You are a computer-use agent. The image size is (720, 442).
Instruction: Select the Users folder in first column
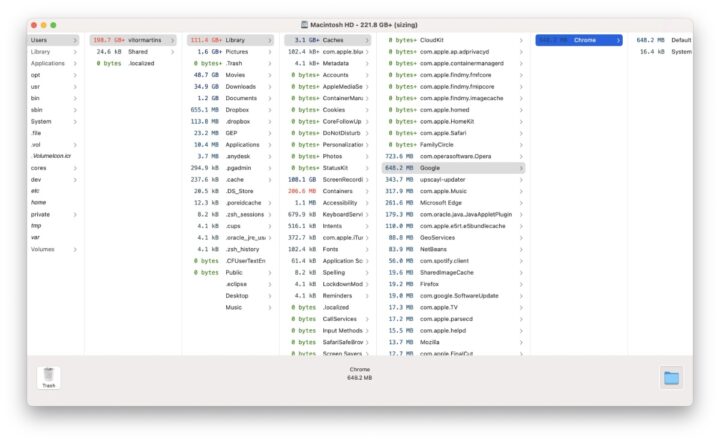pos(53,40)
